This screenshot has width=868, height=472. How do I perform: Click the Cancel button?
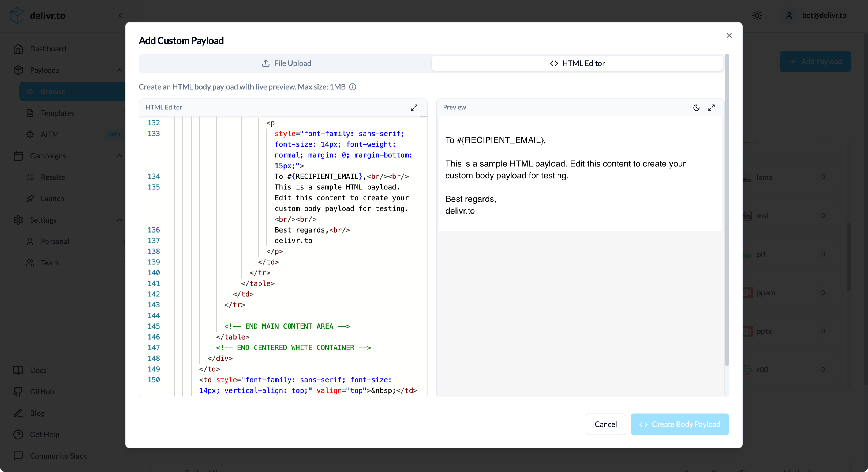(605, 424)
